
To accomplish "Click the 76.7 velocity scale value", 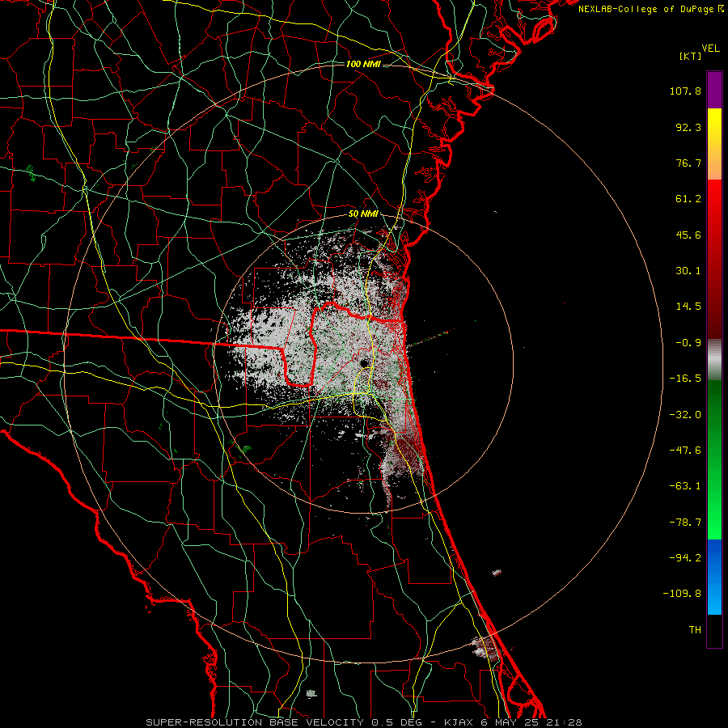I will (688, 163).
